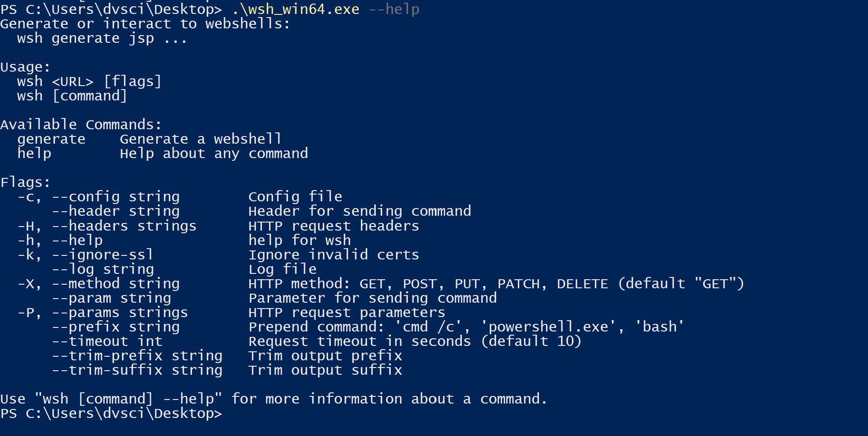Click the 'wsh <URL> [flags]' usage line

[x=89, y=82]
